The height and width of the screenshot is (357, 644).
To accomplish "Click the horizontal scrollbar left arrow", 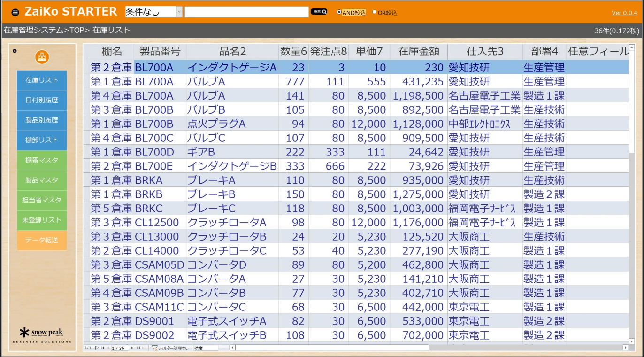I will tap(232, 348).
